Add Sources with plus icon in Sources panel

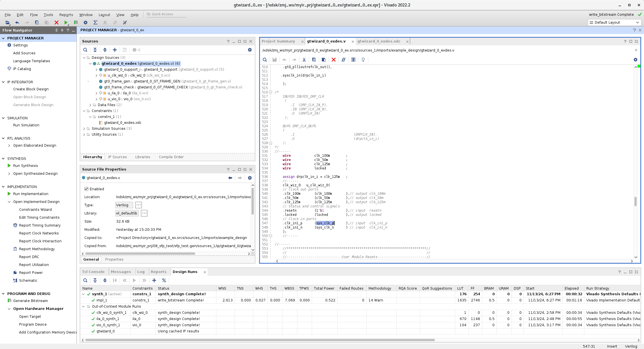115,50
